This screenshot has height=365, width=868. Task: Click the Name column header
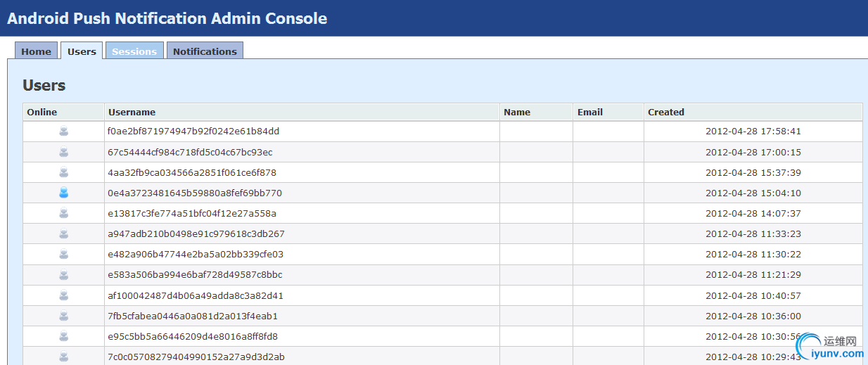pyautogui.click(x=537, y=112)
